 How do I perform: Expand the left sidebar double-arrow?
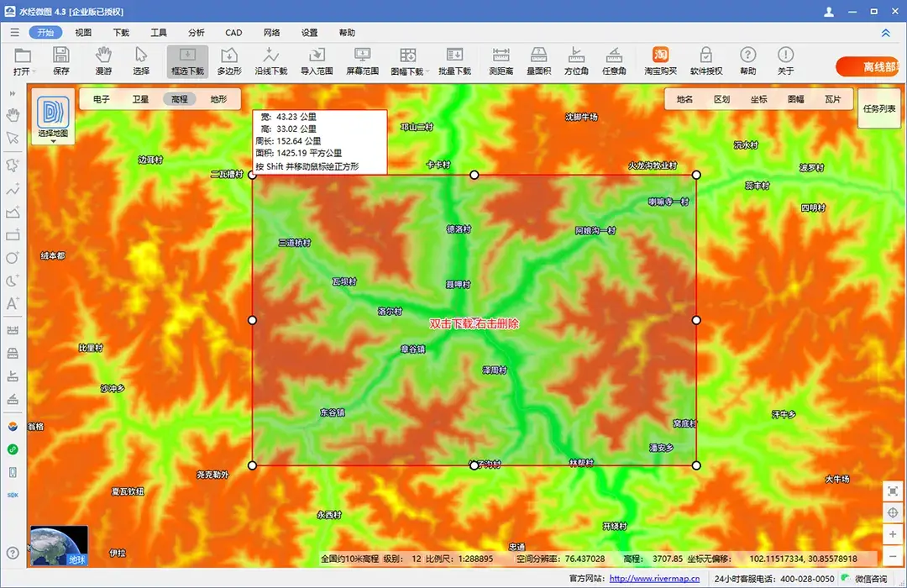click(13, 93)
